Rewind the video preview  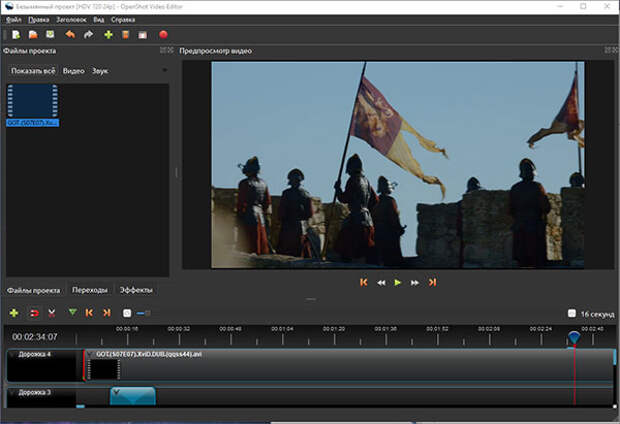381,283
